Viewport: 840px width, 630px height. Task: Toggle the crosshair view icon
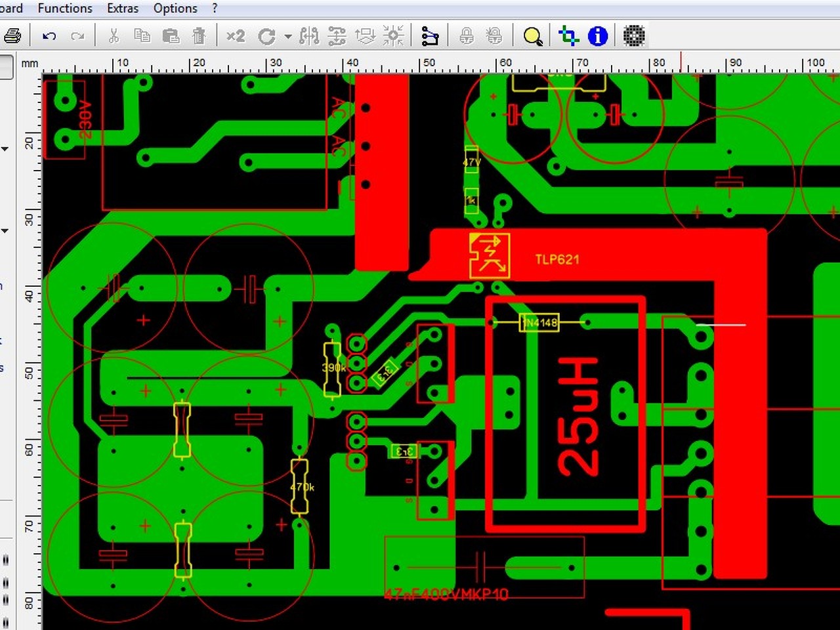tap(568, 36)
